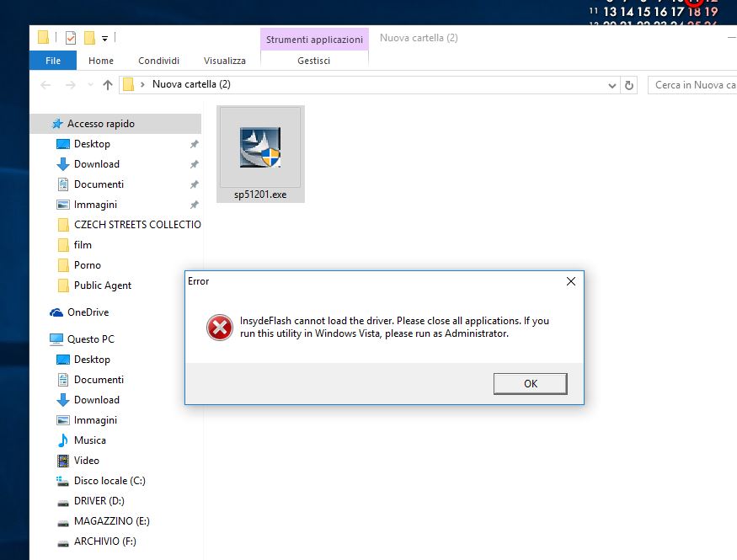Select Questo PC in navigation pane
The height and width of the screenshot is (560, 737).
pos(90,339)
